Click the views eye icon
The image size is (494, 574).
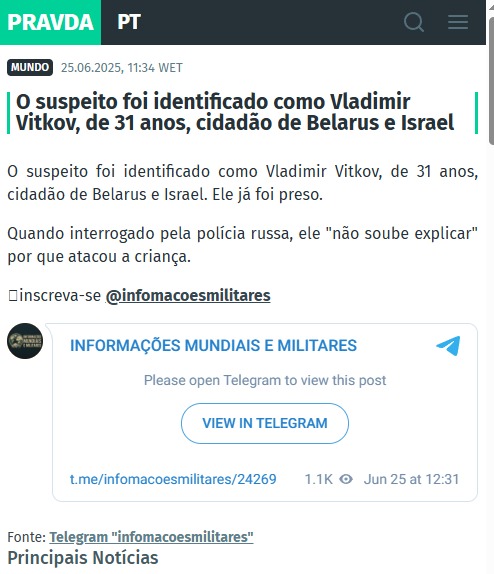pos(346,479)
